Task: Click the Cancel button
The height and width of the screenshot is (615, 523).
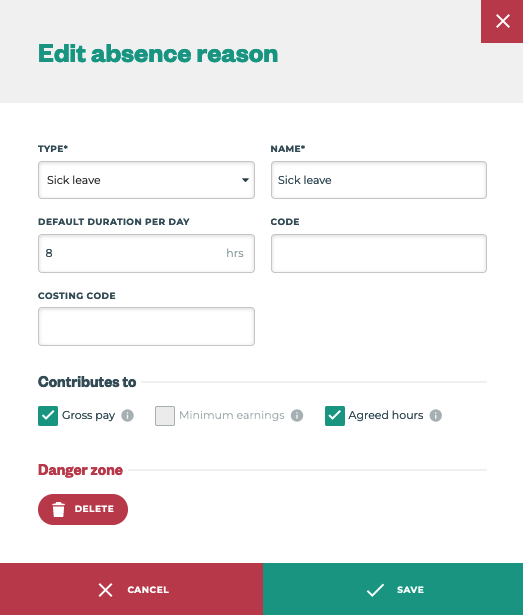Action: click(131, 589)
